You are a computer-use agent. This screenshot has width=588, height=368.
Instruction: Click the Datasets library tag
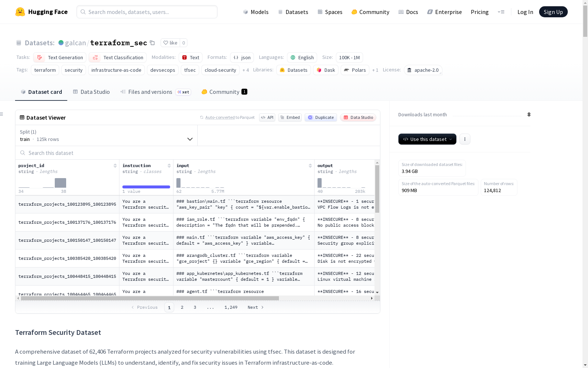tap(294, 70)
